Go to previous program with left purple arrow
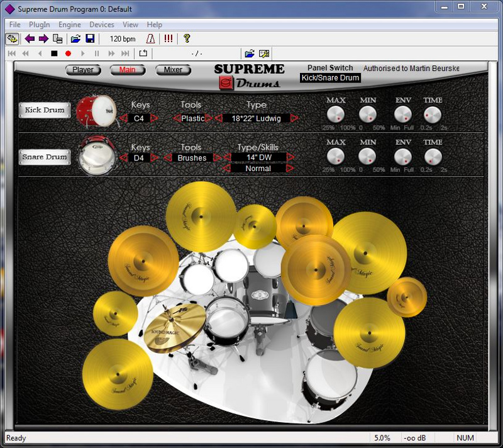Image resolution: width=503 pixels, height=448 pixels. [x=30, y=39]
